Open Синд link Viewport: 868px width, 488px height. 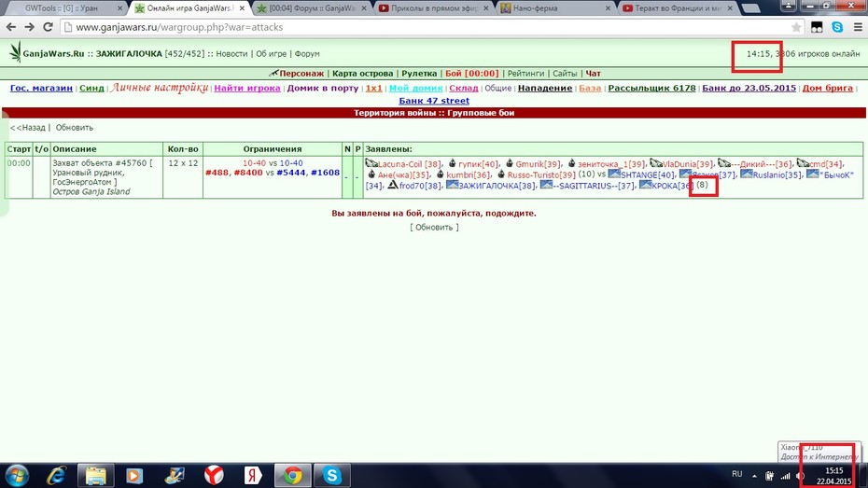click(91, 88)
